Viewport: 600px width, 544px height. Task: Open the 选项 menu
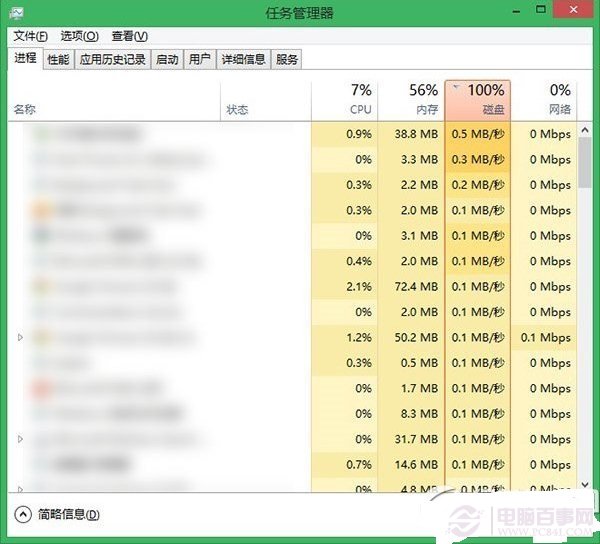79,36
